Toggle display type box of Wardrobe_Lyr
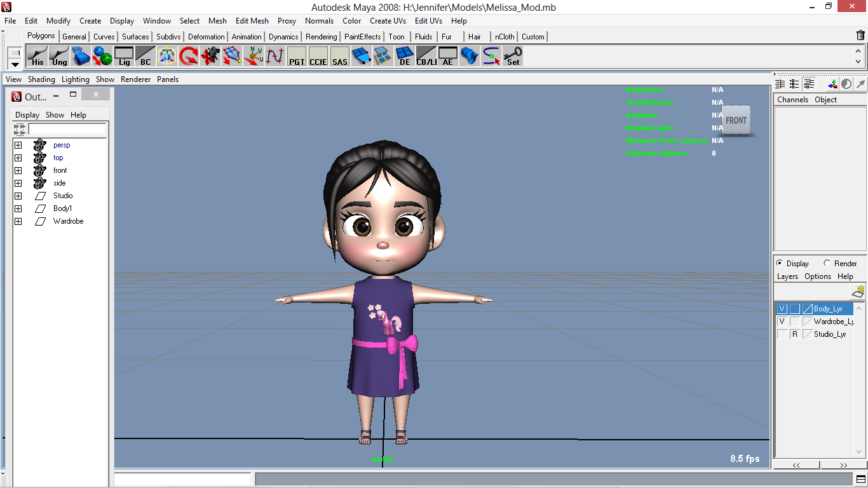Image resolution: width=868 pixels, height=488 pixels. [794, 322]
